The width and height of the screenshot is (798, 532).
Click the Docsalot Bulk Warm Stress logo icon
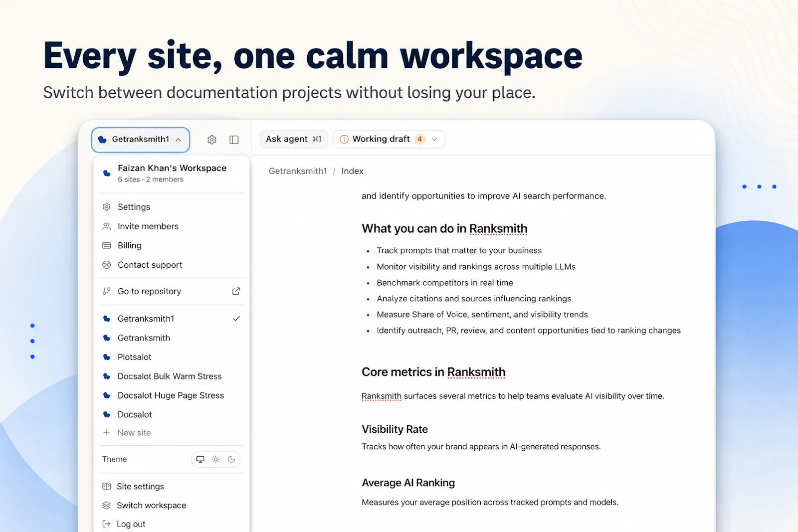107,376
